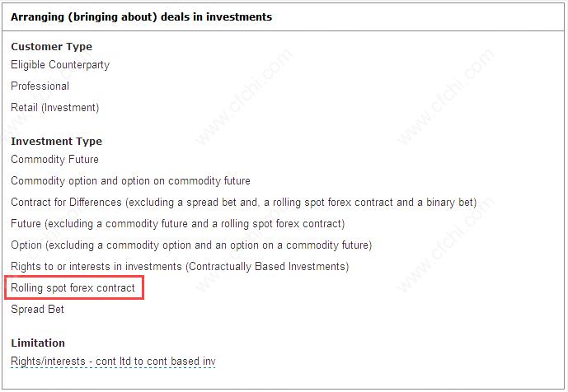Click the Investment Type heading
This screenshot has width=568, height=392.
(x=57, y=141)
